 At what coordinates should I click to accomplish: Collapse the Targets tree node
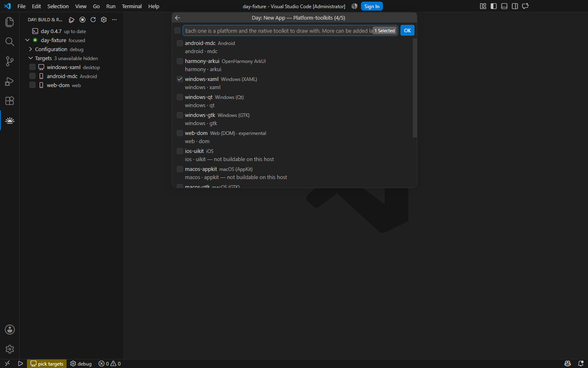(31, 58)
